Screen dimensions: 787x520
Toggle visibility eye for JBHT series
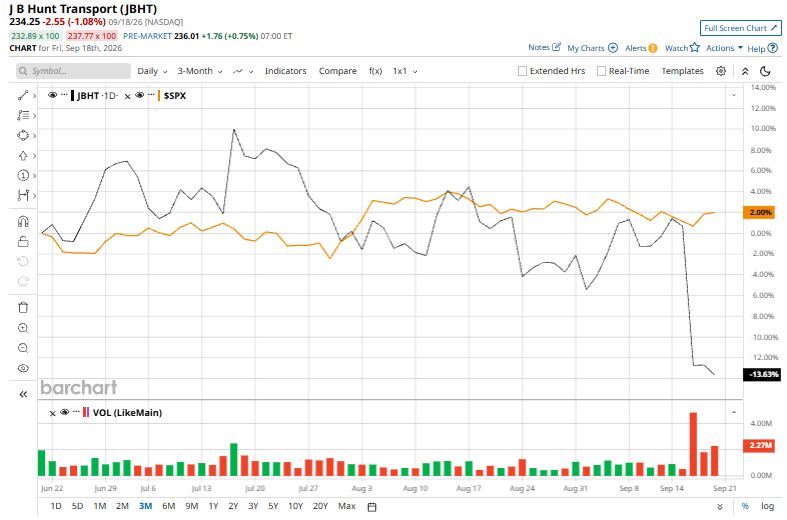click(x=52, y=95)
